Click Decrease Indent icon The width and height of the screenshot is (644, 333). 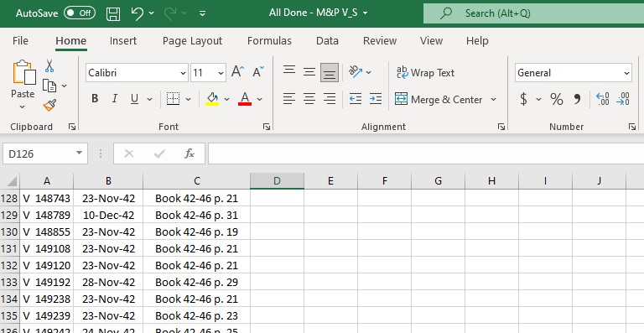click(x=356, y=98)
